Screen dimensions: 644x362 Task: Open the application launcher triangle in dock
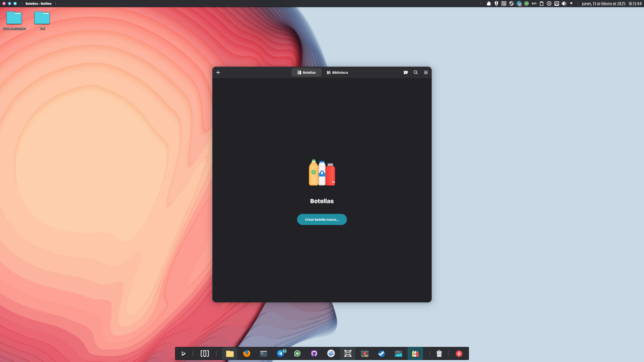point(183,354)
